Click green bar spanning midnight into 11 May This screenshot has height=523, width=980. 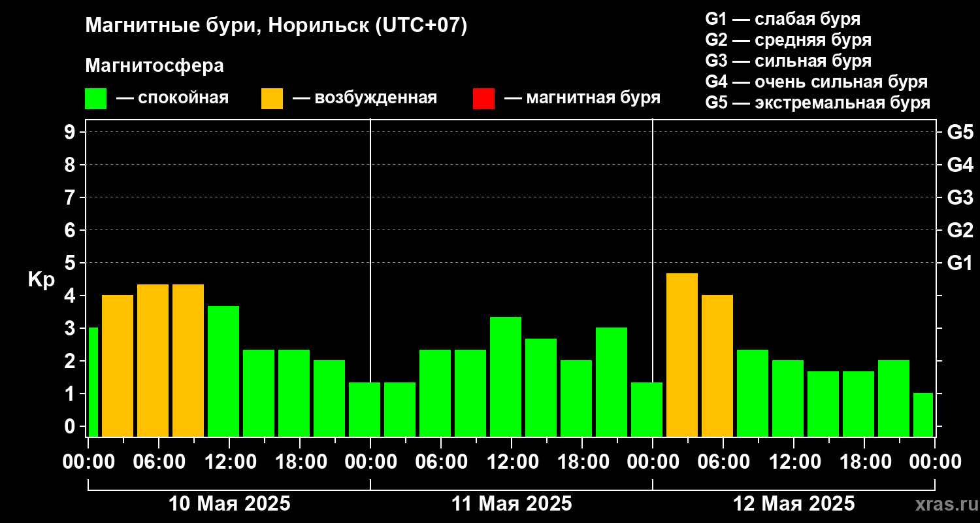tap(365, 410)
